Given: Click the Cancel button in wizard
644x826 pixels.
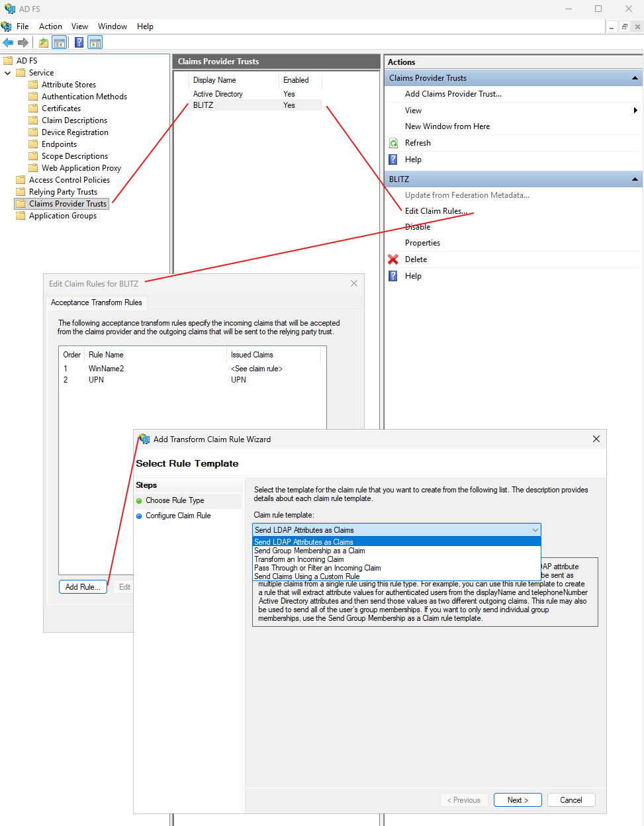Looking at the screenshot, I should pyautogui.click(x=571, y=800).
